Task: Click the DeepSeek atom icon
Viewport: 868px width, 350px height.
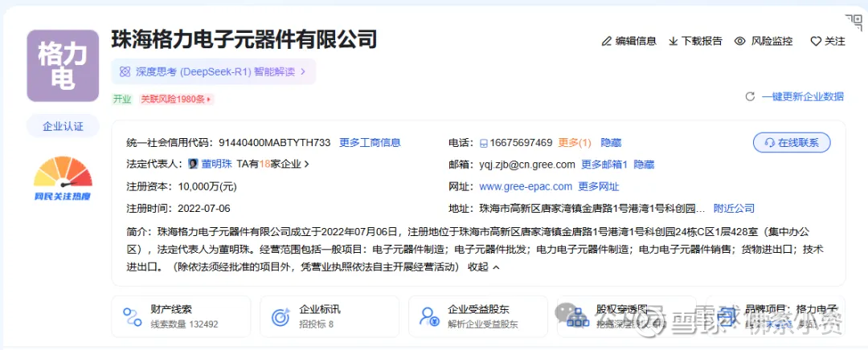Action: point(125,72)
